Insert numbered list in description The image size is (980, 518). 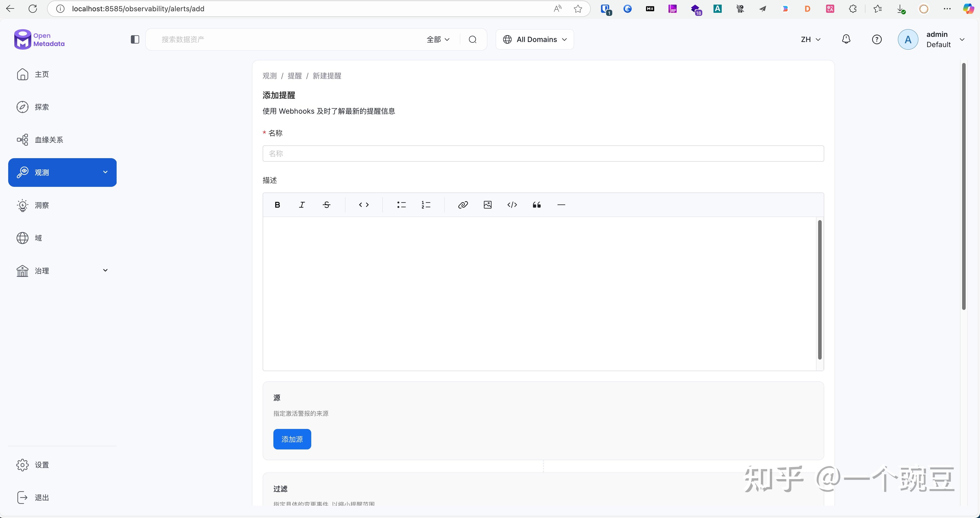point(426,205)
